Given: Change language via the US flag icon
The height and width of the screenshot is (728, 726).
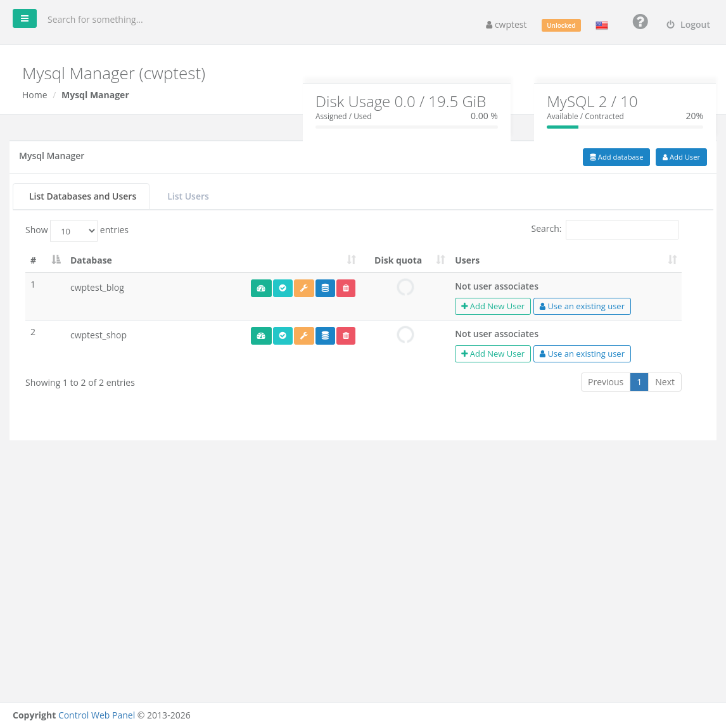Looking at the screenshot, I should [x=602, y=25].
